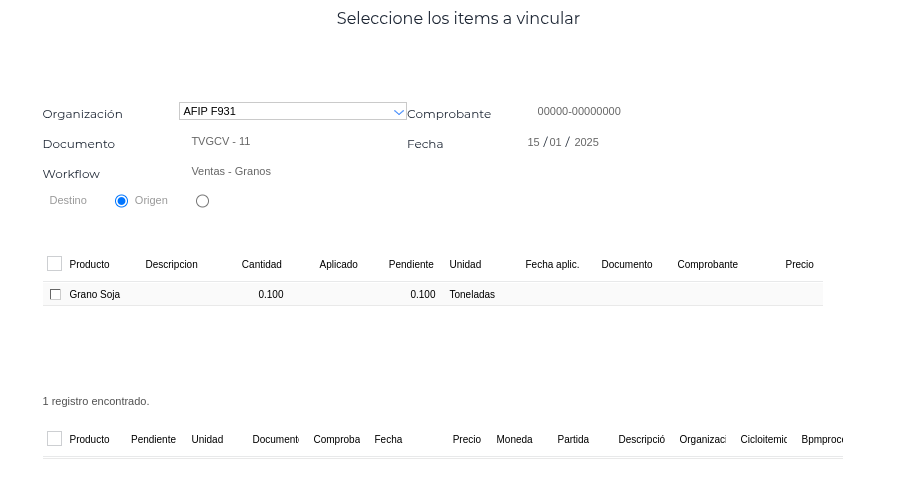This screenshot has width=901, height=492.
Task: Sort by the Cantidad column header
Action: pos(261,265)
